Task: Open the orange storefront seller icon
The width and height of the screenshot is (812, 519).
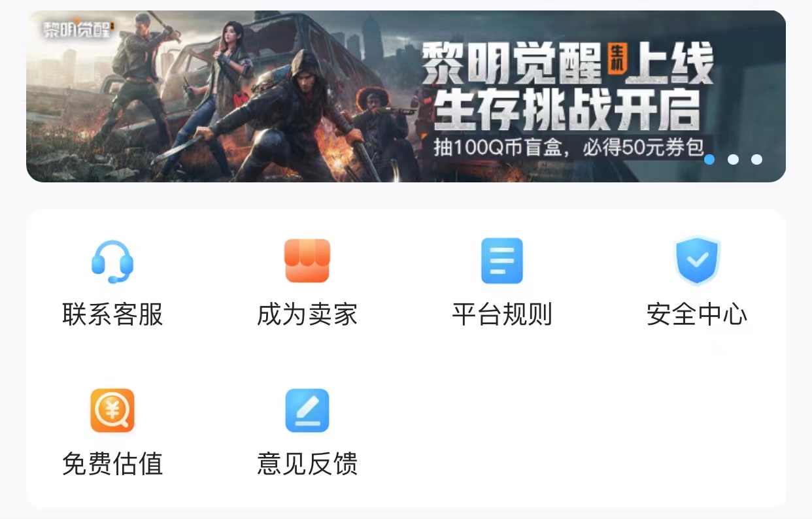Action: (307, 261)
